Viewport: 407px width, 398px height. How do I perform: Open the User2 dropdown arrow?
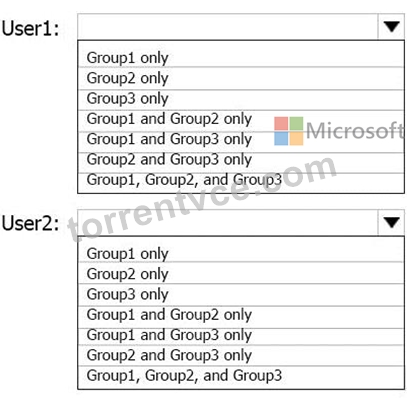[x=391, y=223]
